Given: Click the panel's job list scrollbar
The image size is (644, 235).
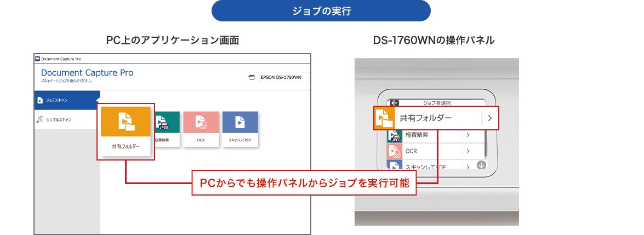Looking at the screenshot, I should (486, 144).
